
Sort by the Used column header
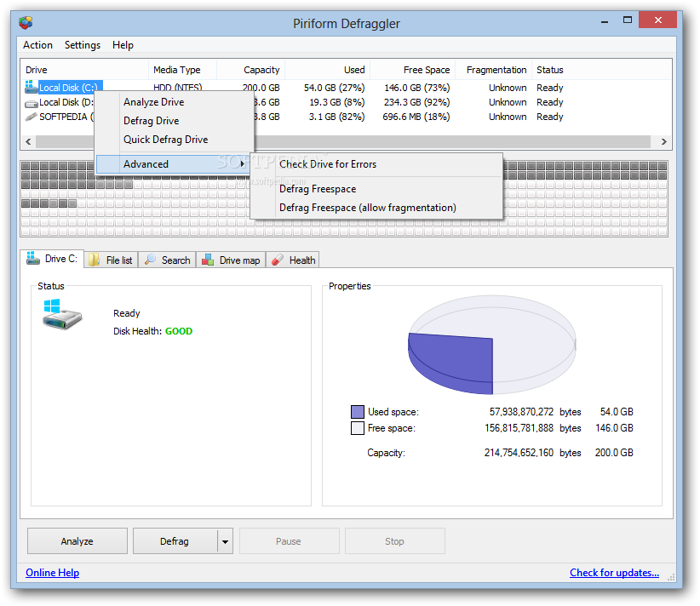pos(328,70)
